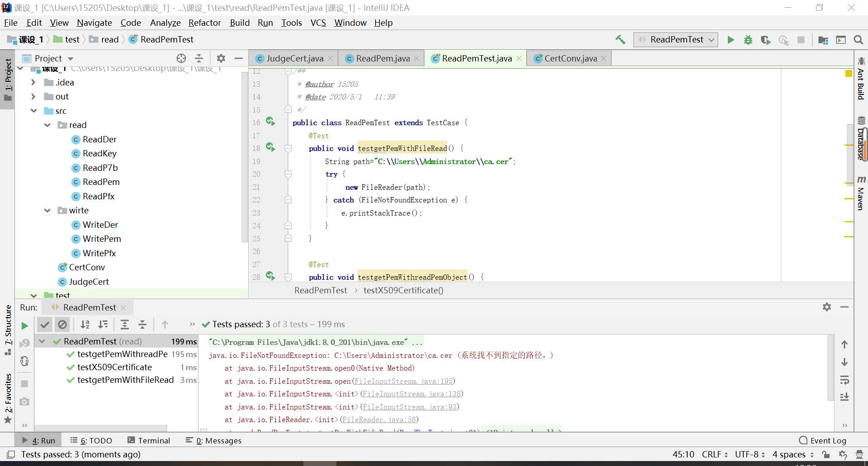
Task: Click the profiler run icon in toolbar
Action: click(783, 40)
